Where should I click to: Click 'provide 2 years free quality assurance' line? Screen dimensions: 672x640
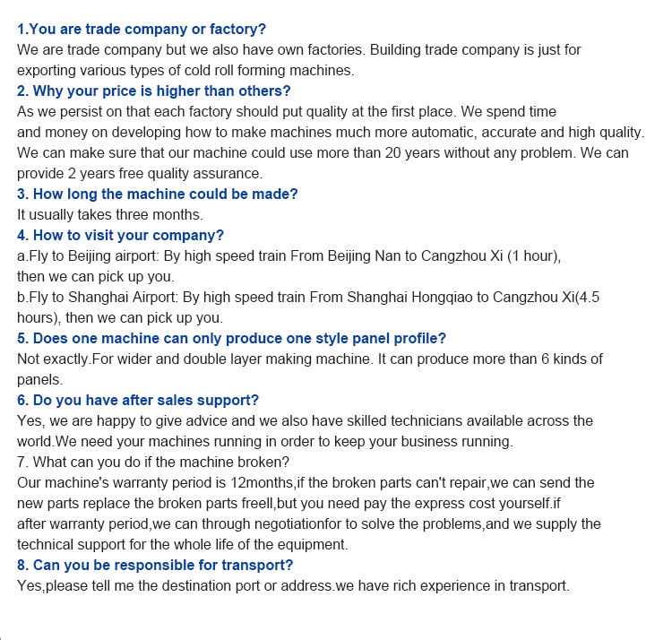(140, 174)
